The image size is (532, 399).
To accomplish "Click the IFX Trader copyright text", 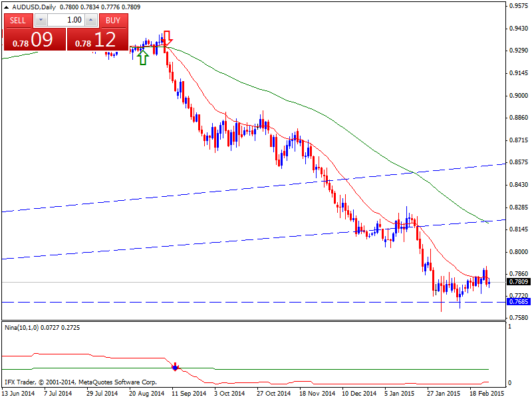I will coord(80,382).
